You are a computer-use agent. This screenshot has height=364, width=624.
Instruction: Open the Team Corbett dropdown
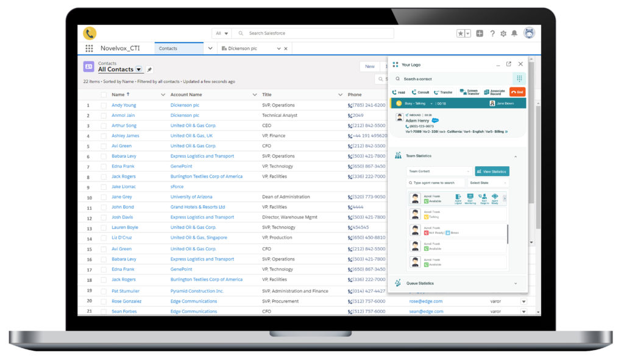tap(439, 171)
